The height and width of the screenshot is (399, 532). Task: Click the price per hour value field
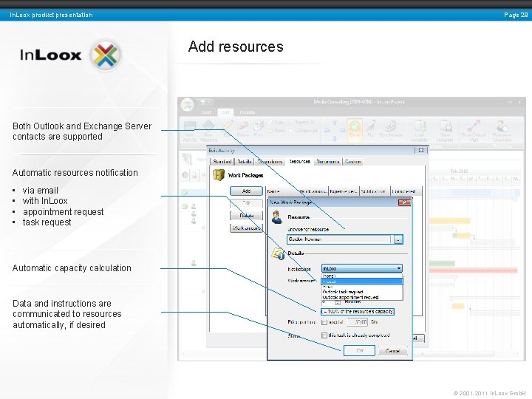(x=358, y=321)
